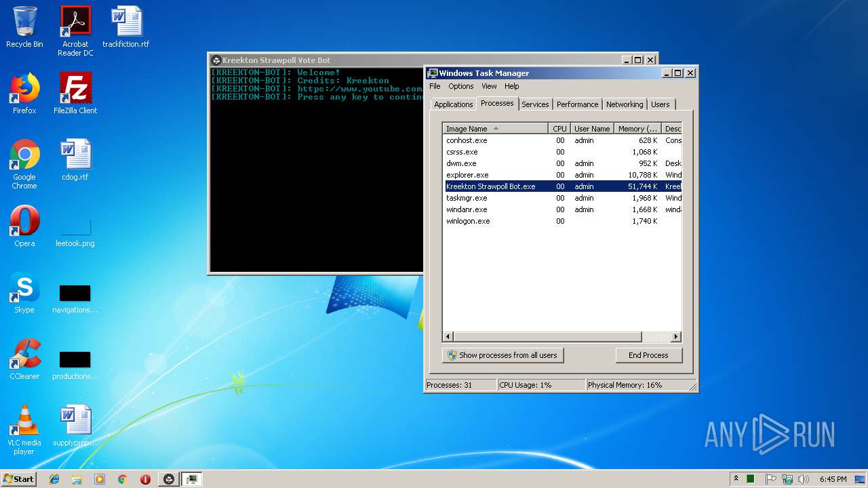Open the File menu in Task Manager
The width and height of the screenshot is (868, 488).
pos(435,86)
